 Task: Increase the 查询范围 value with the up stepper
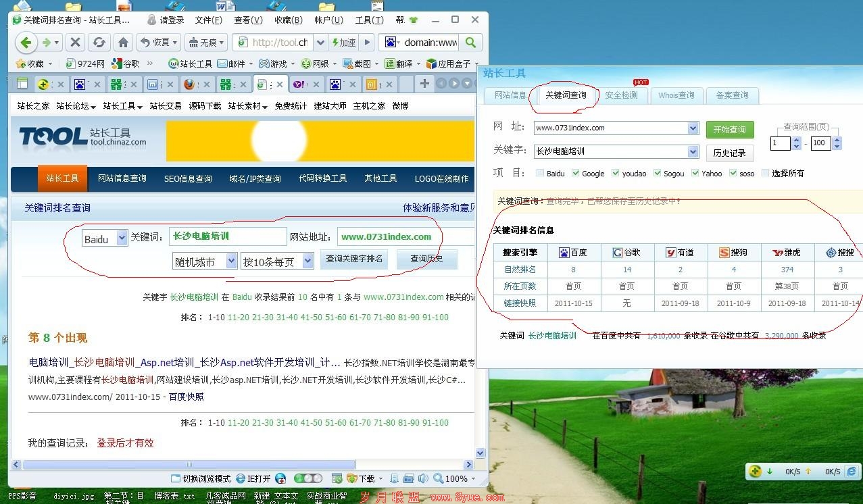point(797,140)
